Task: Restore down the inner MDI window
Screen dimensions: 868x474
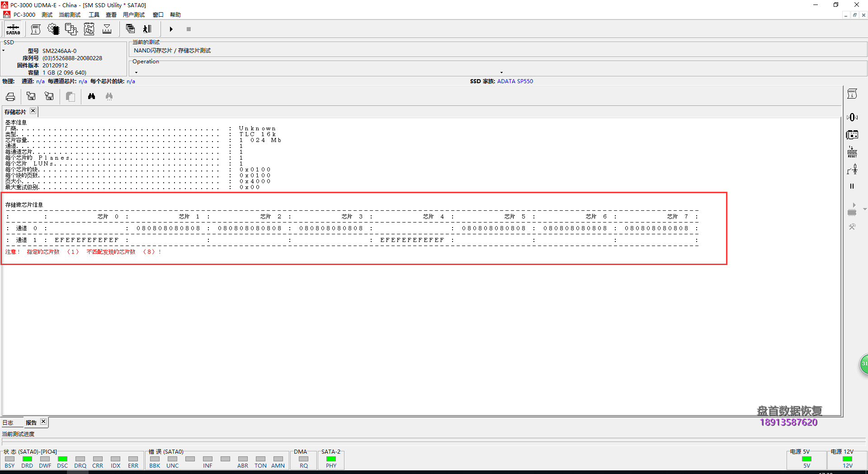Action: click(x=854, y=15)
